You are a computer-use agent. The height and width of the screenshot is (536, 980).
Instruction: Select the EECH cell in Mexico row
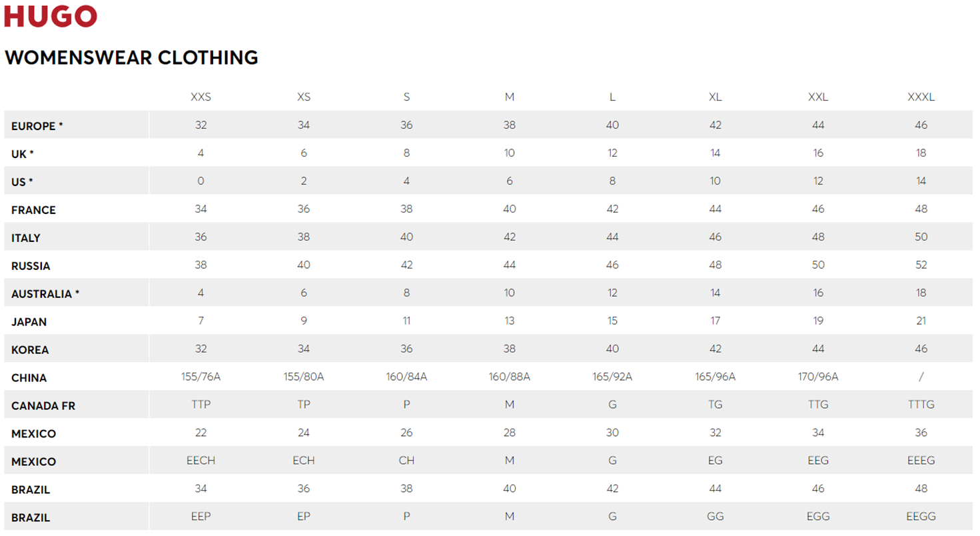pyautogui.click(x=201, y=461)
